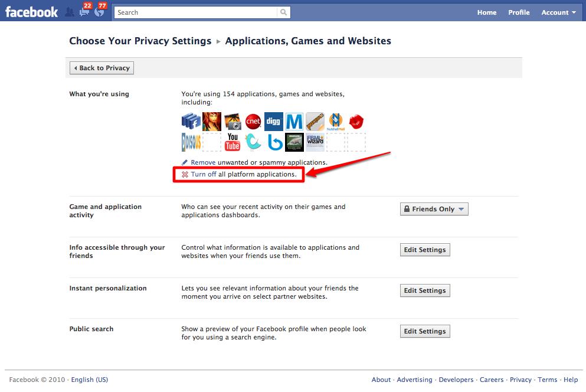Viewport: 586px width, 392px height.
Task: Edit settings for Instant personalization
Action: point(425,290)
